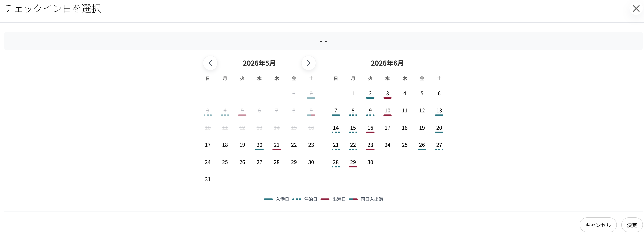Select June 17 in the calendar

(387, 128)
